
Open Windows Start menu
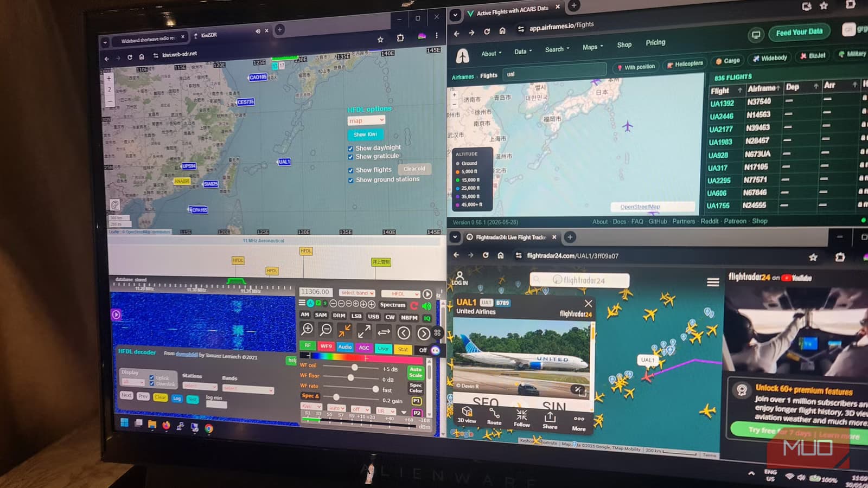pyautogui.click(x=124, y=422)
